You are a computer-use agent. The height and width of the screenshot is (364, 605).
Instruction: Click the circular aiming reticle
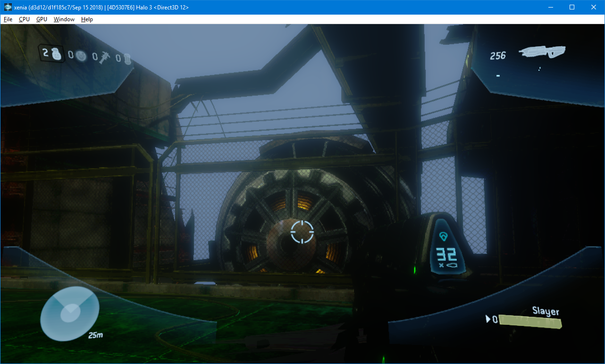[302, 232]
